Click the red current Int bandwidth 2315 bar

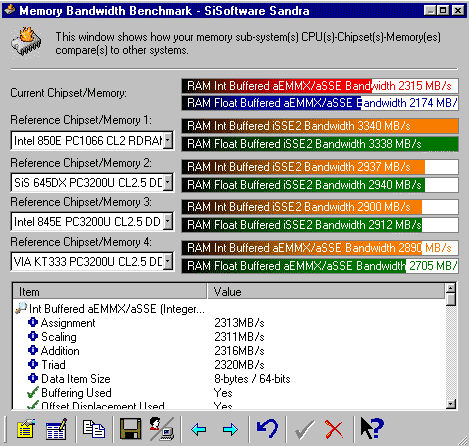click(x=320, y=86)
